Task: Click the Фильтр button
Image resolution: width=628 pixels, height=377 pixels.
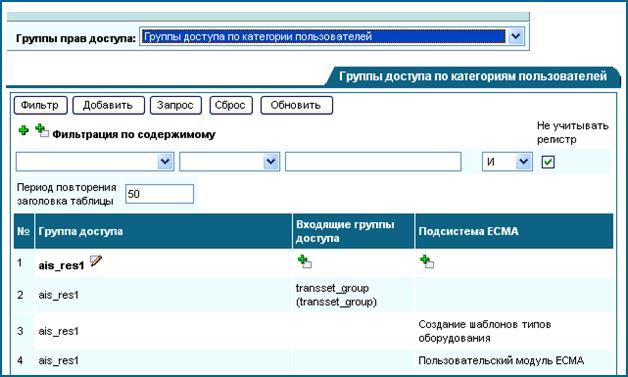Action: pyautogui.click(x=40, y=105)
